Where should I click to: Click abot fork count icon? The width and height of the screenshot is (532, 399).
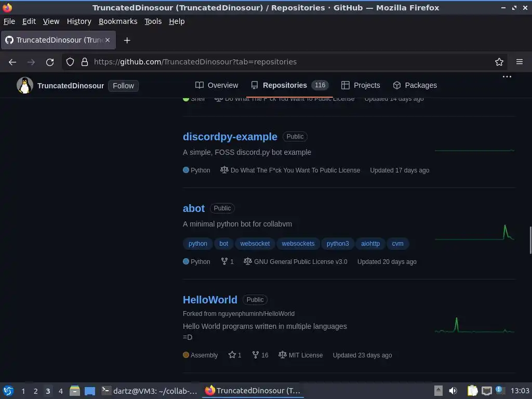(x=224, y=261)
